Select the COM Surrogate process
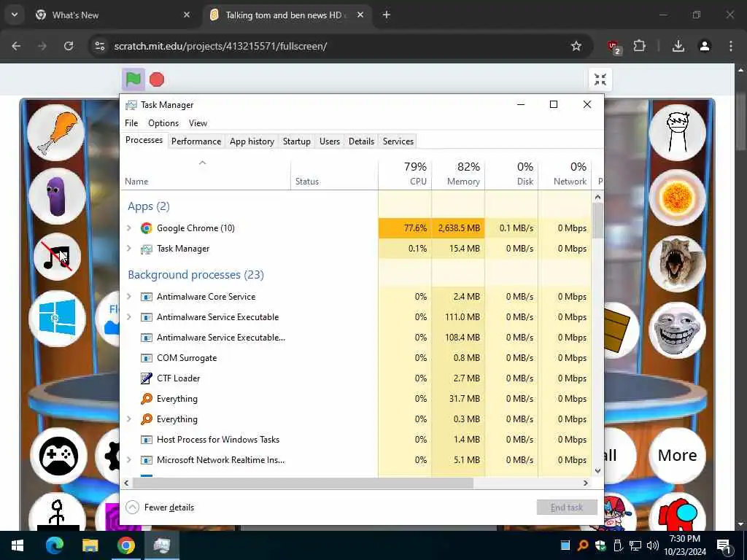 [356, 357]
